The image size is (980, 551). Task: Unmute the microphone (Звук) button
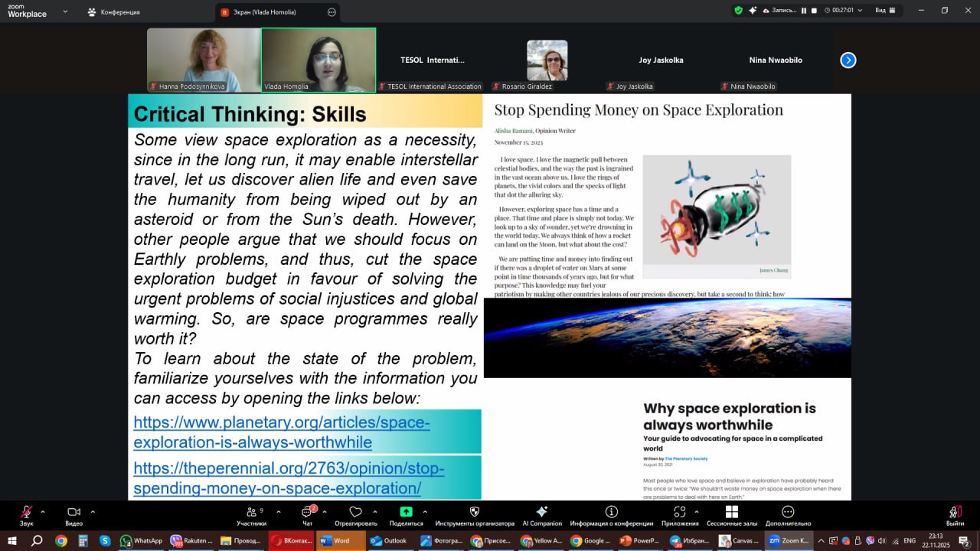26,512
